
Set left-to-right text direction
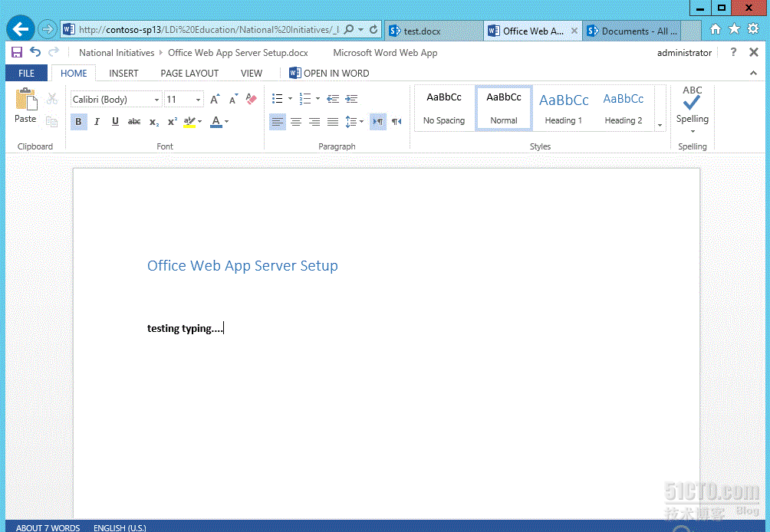pyautogui.click(x=378, y=121)
